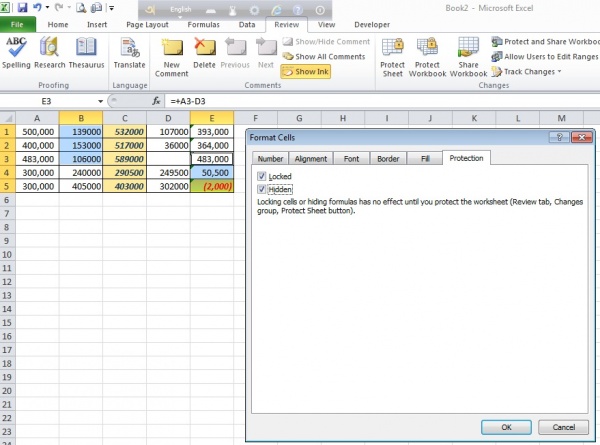The width and height of the screenshot is (600, 445).
Task: Open the Undo history dropdown arrow
Action: (x=47, y=7)
